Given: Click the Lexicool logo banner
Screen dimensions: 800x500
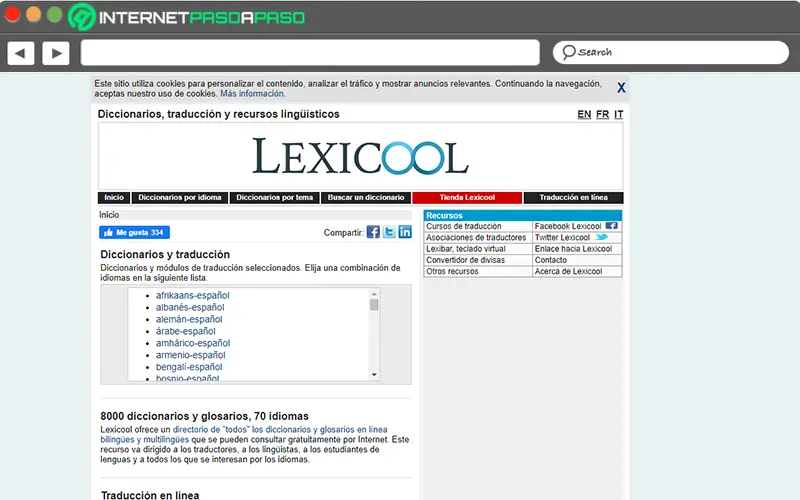Looking at the screenshot, I should (360, 156).
